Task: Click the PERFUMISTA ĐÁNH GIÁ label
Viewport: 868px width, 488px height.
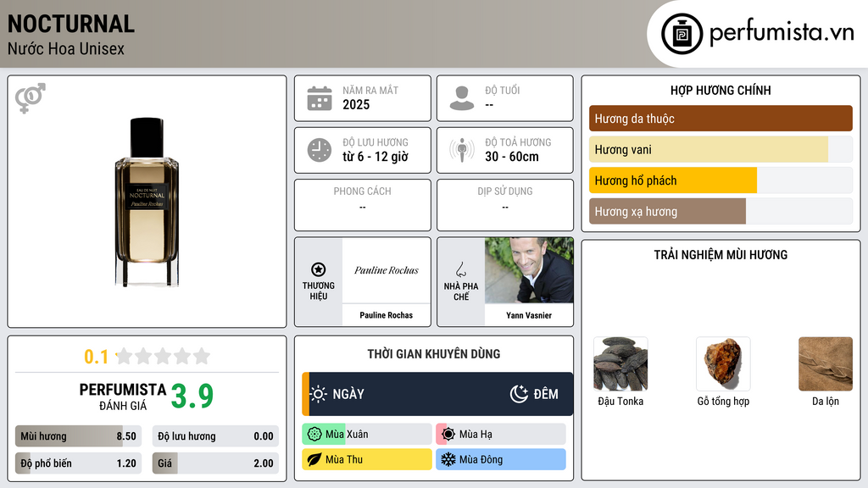Action: [x=123, y=396]
